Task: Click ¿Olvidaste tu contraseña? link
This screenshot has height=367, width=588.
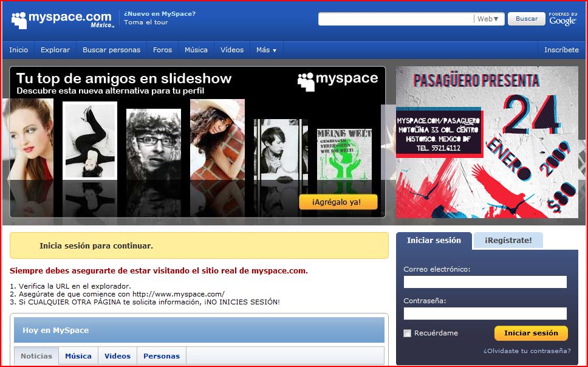Action: (x=527, y=351)
